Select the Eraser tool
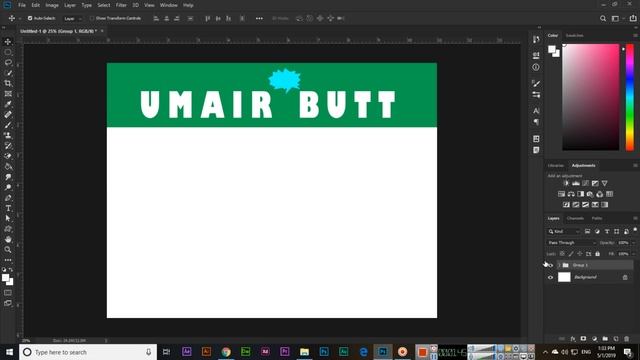640x360 pixels. click(8, 156)
